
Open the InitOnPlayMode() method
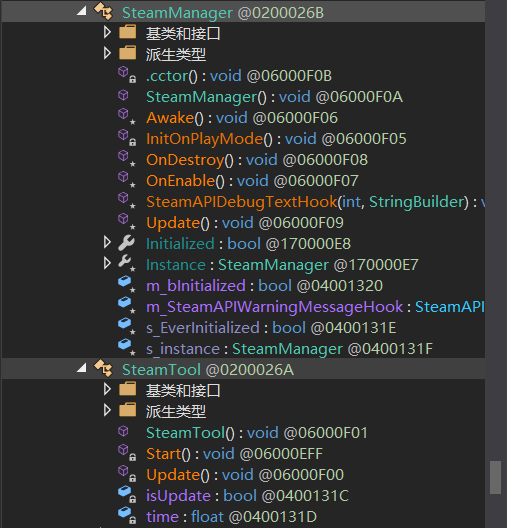pos(276,139)
